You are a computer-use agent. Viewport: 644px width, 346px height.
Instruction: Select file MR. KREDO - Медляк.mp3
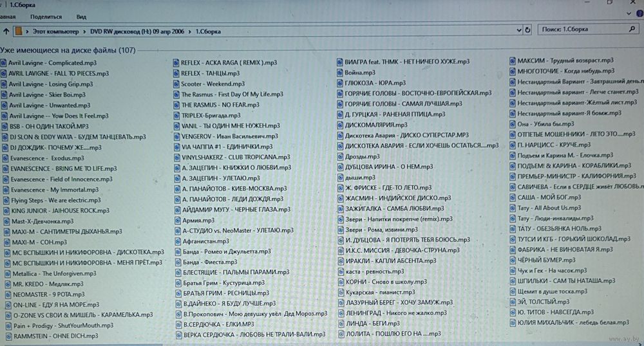(44, 284)
